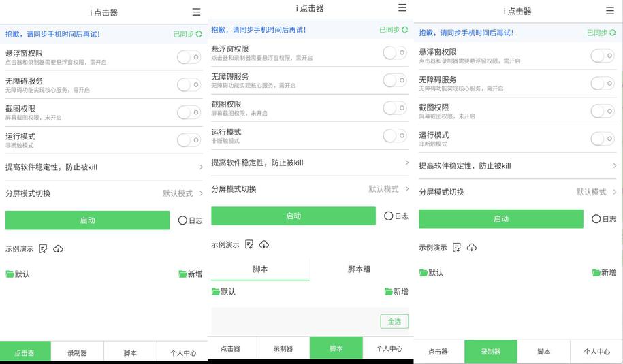Open the hamburger menu in the left screen
Viewport: 623px width, 364px height.
click(x=196, y=12)
